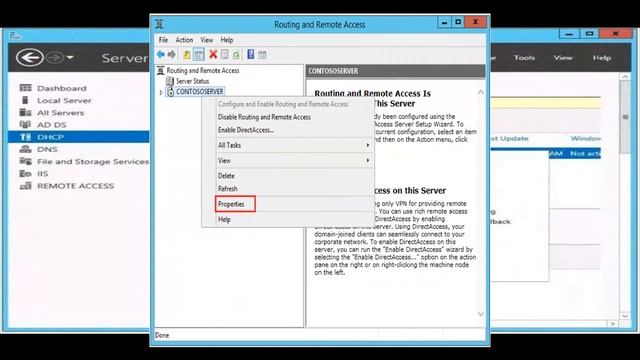This screenshot has width=640, height=360.
Task: Open the View menu in Server Manager
Action: [x=563, y=58]
